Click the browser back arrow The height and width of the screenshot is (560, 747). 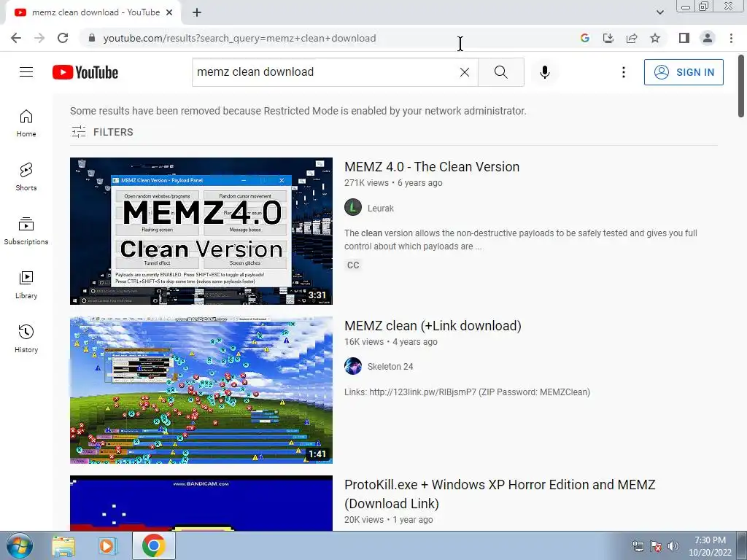pos(16,38)
